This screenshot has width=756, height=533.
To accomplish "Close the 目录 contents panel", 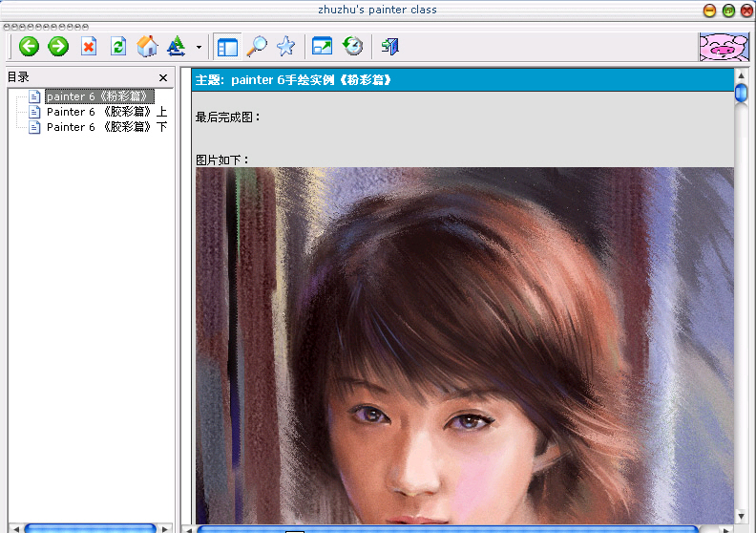I will coord(163,77).
